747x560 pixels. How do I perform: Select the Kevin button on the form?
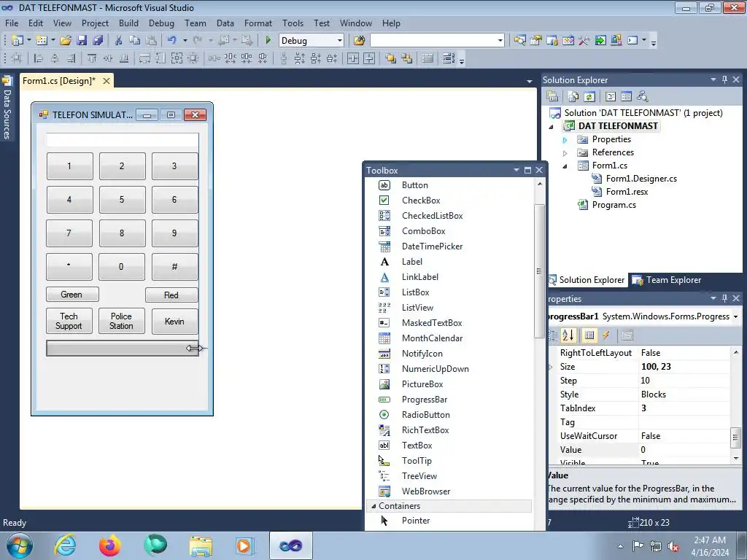pyautogui.click(x=175, y=322)
